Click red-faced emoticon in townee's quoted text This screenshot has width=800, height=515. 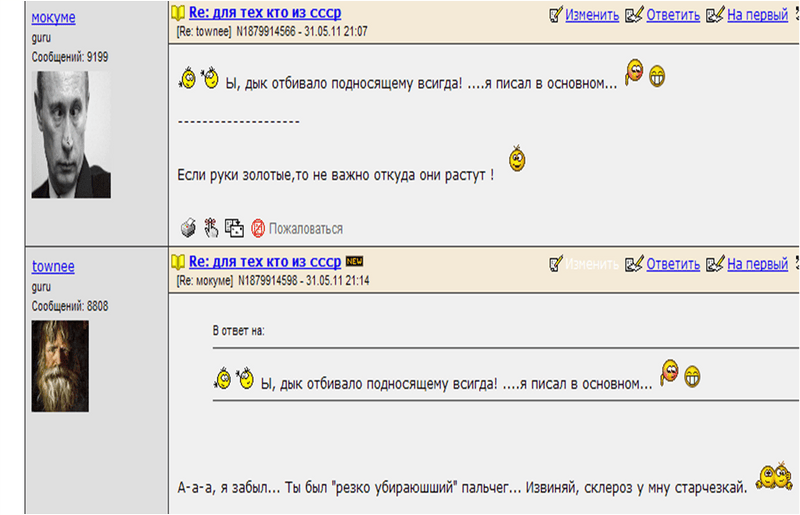(669, 373)
